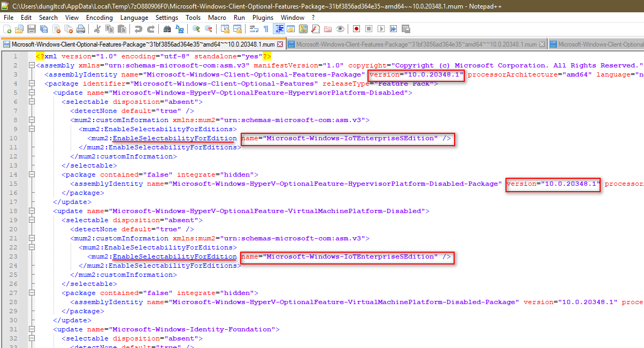Image resolution: width=644 pixels, height=348 pixels.
Task: Collapse the update fold on line 18
Action: 32,211
